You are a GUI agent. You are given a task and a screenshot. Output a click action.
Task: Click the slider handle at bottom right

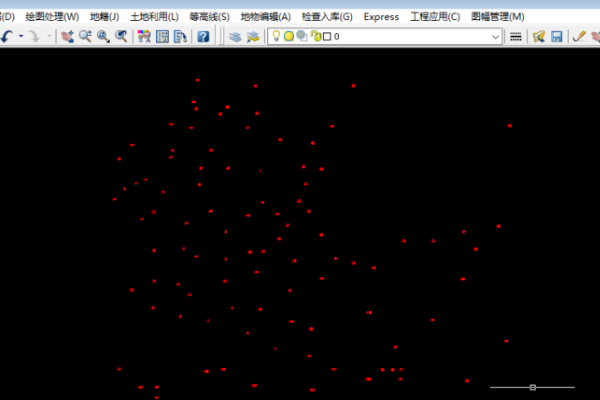point(532,387)
